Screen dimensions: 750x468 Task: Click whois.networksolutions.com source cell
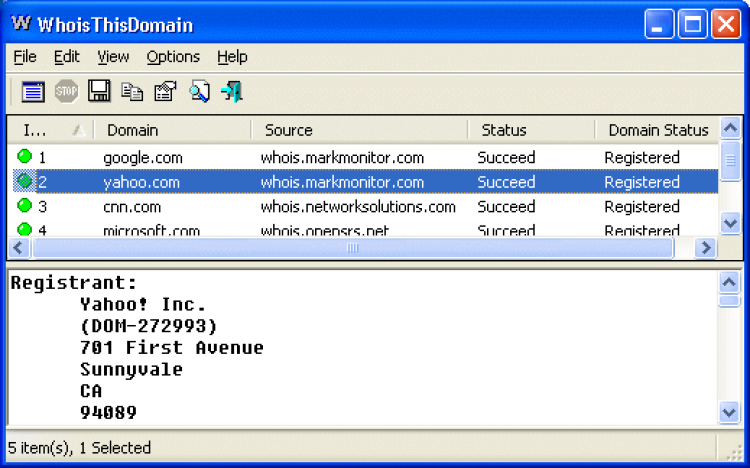point(358,207)
